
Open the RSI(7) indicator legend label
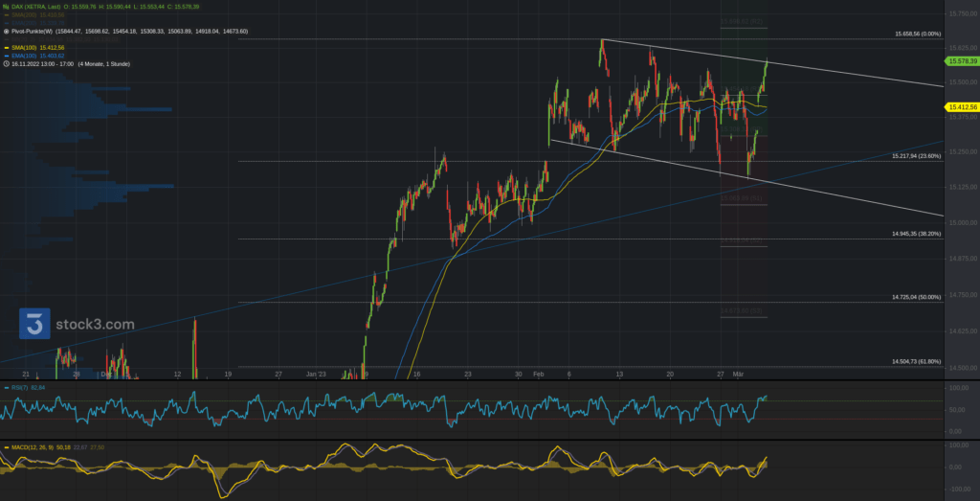pos(19,388)
